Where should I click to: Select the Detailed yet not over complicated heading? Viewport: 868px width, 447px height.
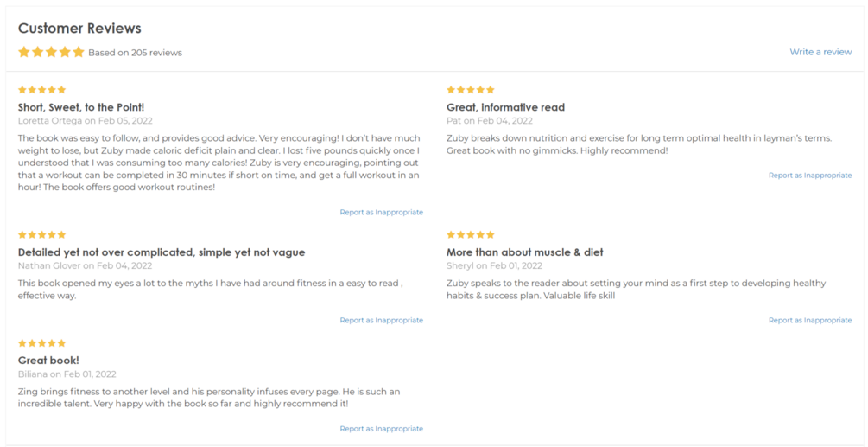coord(162,252)
